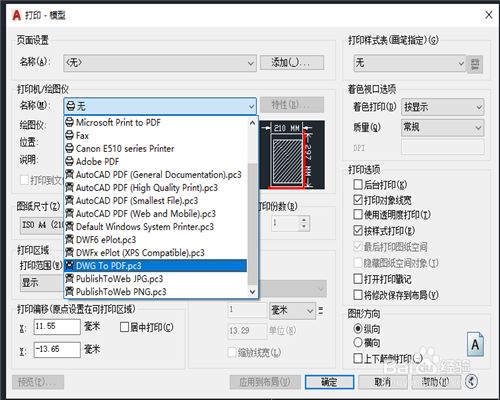Choose AutoCAD PDF (Web and Mobile).pc3
The image size is (500, 400).
[156, 213]
